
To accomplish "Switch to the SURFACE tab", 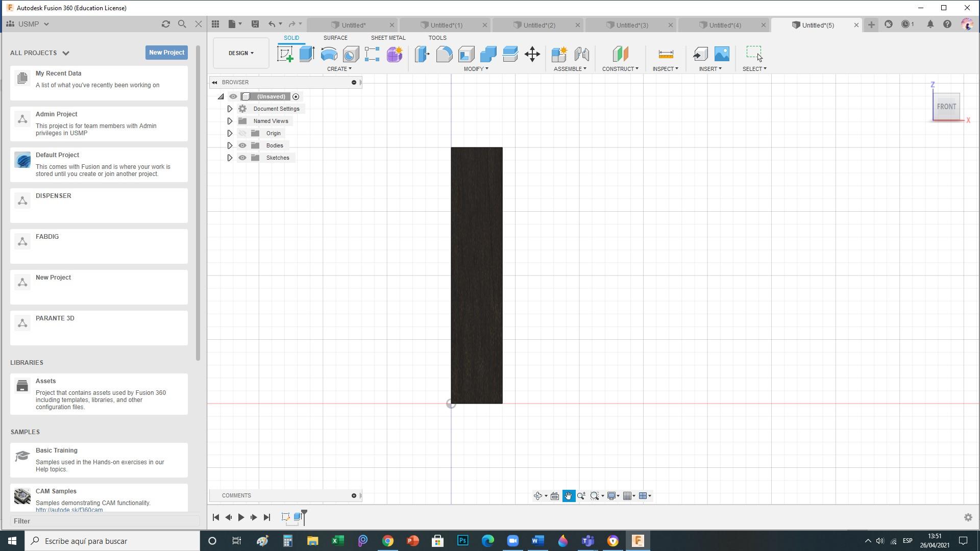I will point(335,38).
